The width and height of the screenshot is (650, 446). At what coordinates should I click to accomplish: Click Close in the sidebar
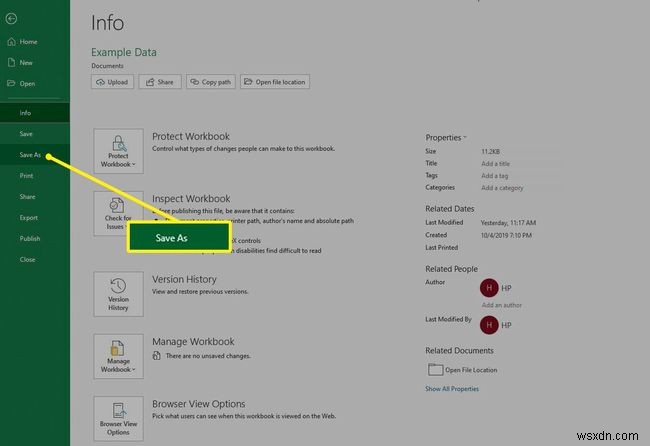point(27,259)
